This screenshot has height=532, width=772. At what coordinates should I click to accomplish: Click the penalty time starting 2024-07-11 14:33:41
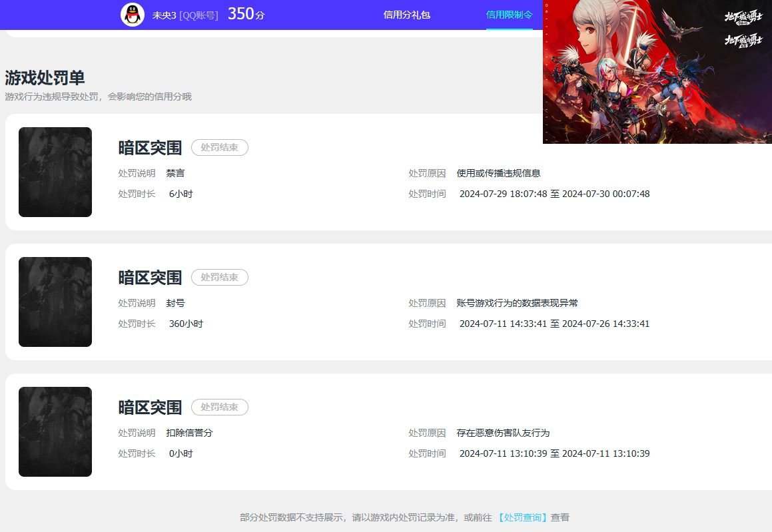(x=554, y=324)
